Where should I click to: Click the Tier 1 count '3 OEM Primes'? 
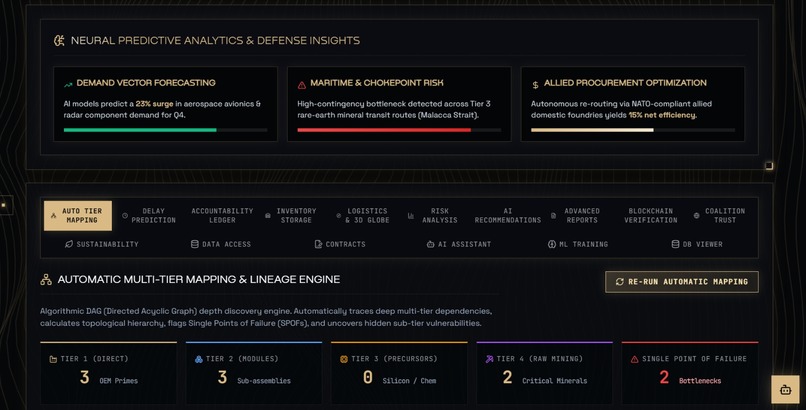[x=108, y=378]
